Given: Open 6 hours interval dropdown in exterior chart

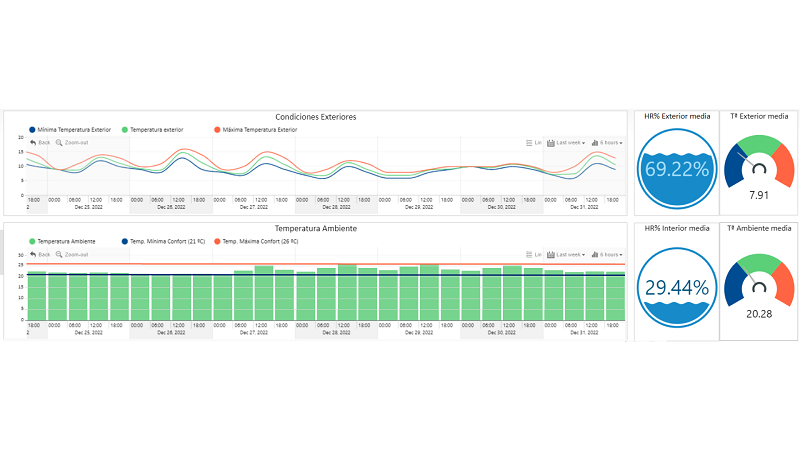Looking at the screenshot, I should (x=607, y=143).
